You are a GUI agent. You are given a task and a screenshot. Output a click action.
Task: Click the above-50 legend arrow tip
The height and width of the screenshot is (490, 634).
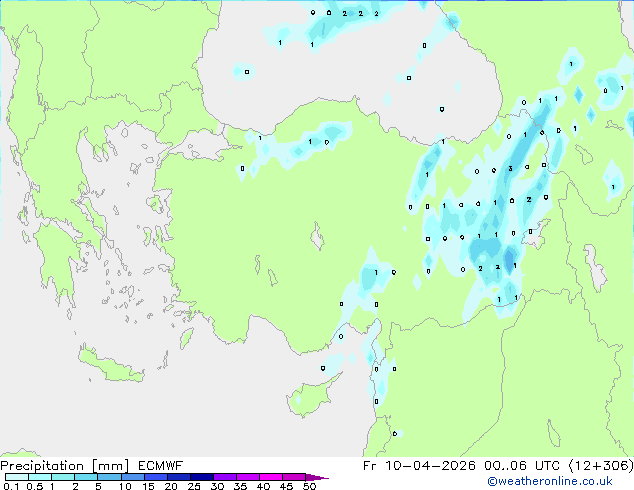(317, 477)
